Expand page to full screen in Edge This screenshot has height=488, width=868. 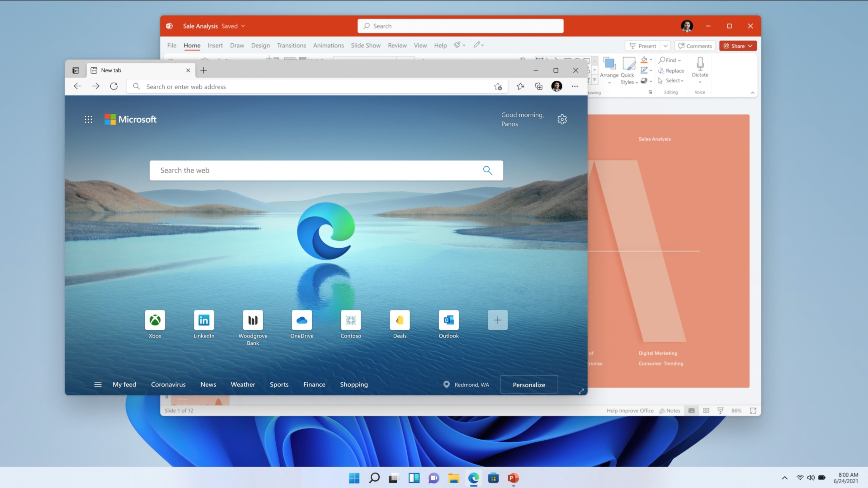click(x=581, y=391)
